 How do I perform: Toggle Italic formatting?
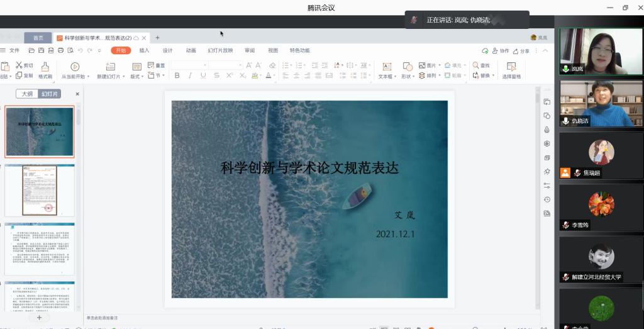coord(190,75)
